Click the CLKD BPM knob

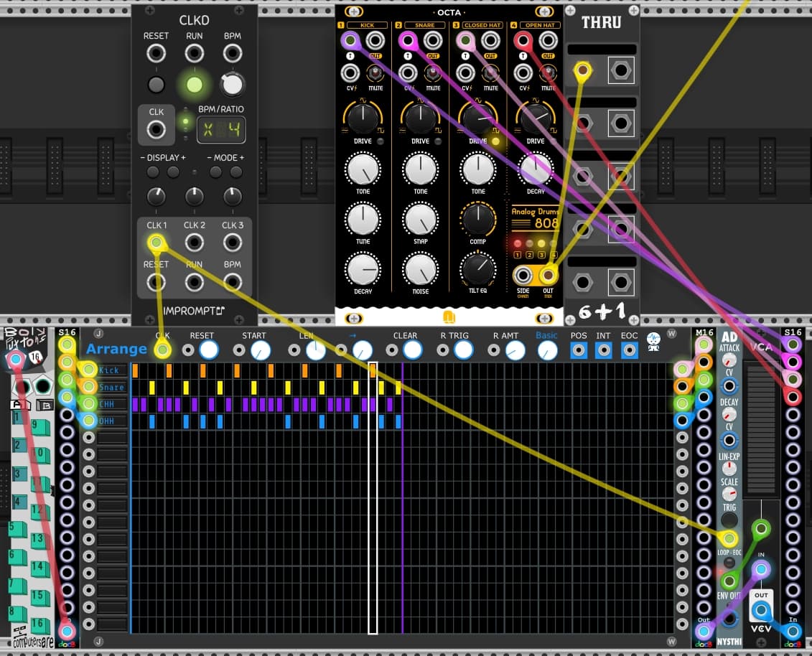pos(233,85)
